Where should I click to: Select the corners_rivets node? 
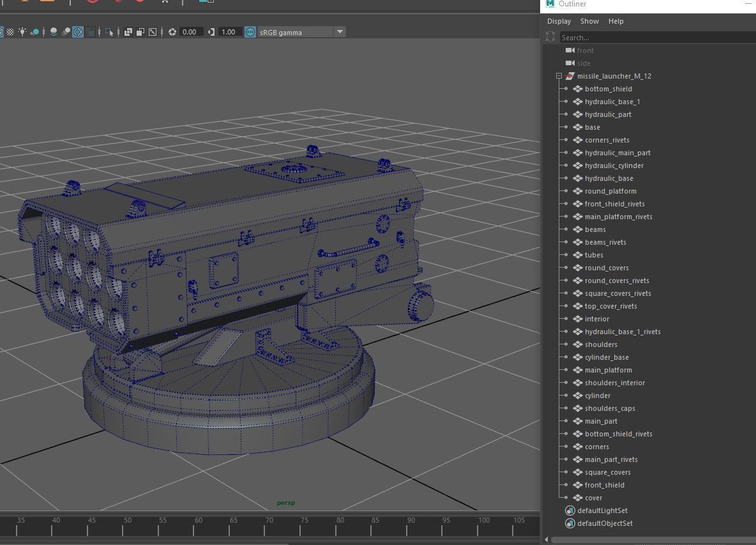[x=607, y=140]
